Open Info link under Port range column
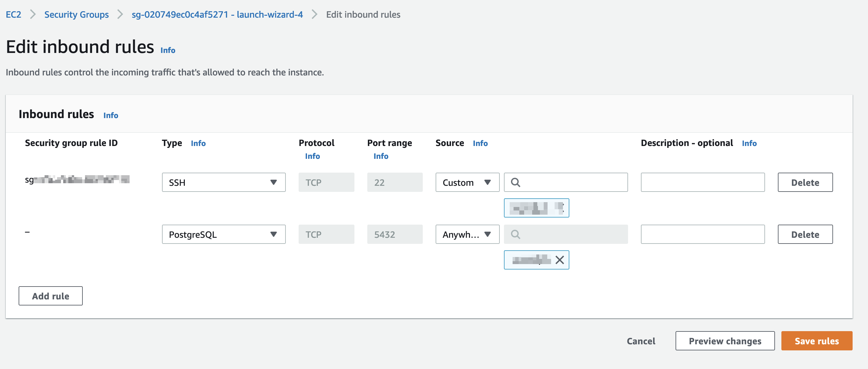This screenshot has height=369, width=868. [x=380, y=156]
